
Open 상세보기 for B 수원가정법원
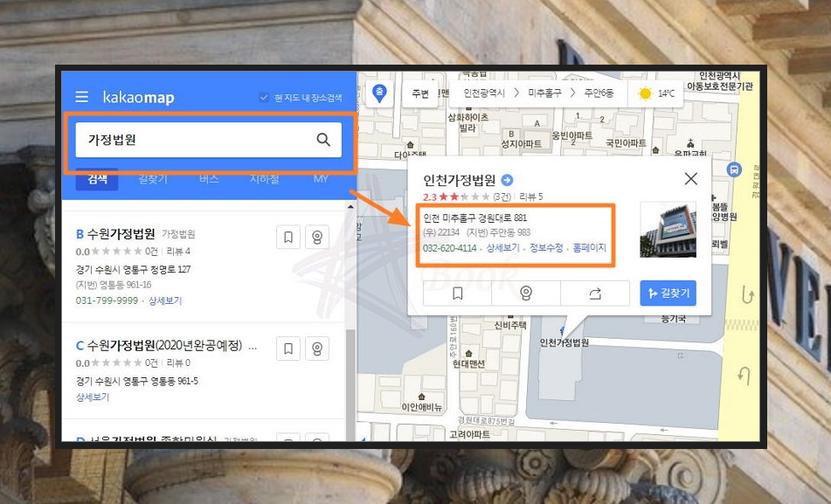[165, 300]
